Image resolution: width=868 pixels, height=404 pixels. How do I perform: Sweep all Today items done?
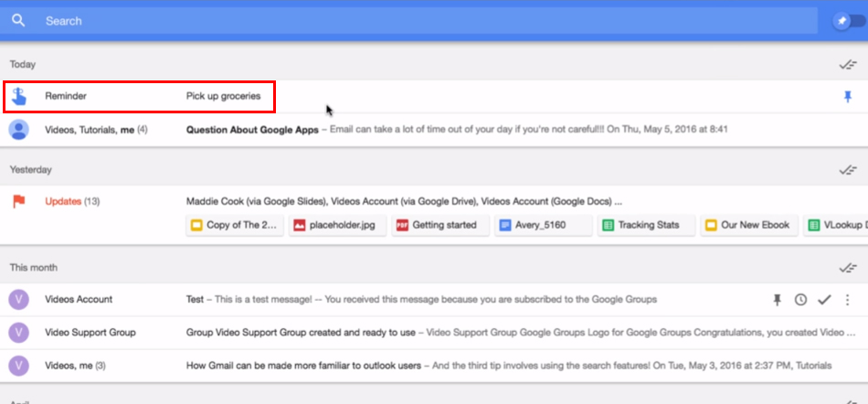click(848, 65)
